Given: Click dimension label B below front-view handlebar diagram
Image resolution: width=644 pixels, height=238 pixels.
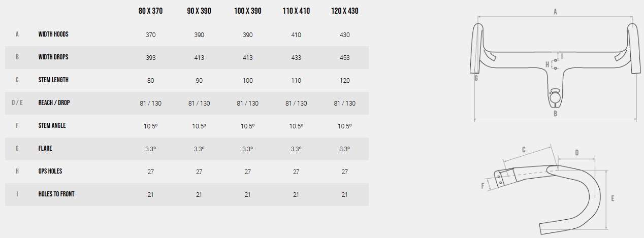Looking at the screenshot, I should 555,114.
